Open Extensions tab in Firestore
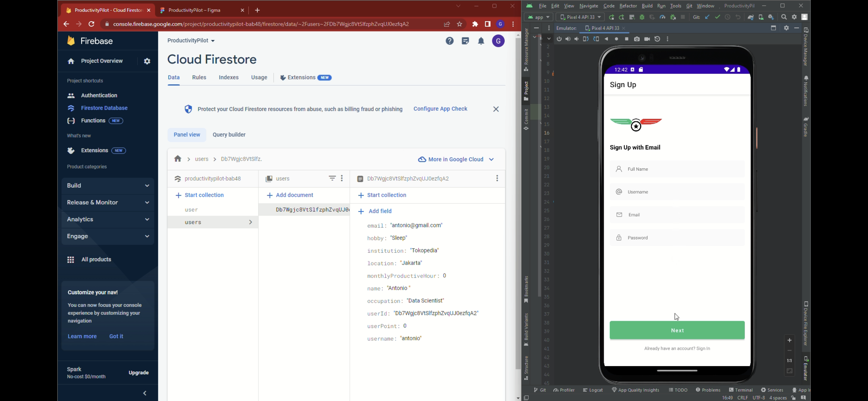This screenshot has width=868, height=401. (305, 77)
